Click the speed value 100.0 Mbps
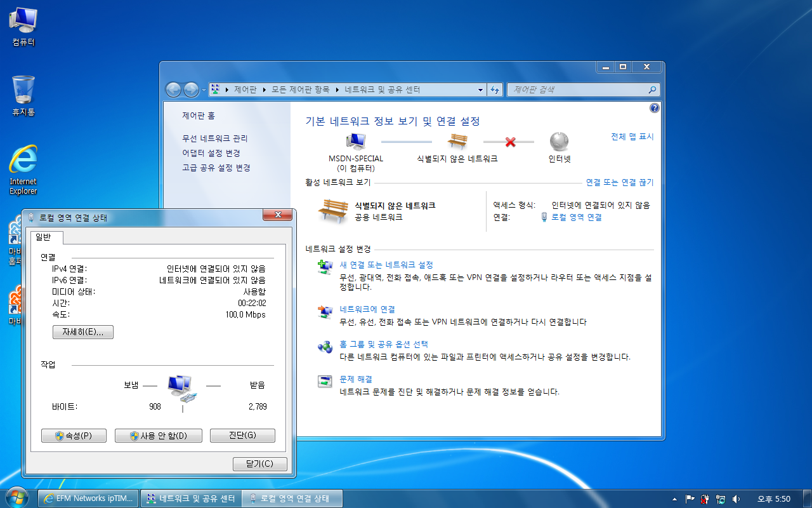 pyautogui.click(x=246, y=315)
